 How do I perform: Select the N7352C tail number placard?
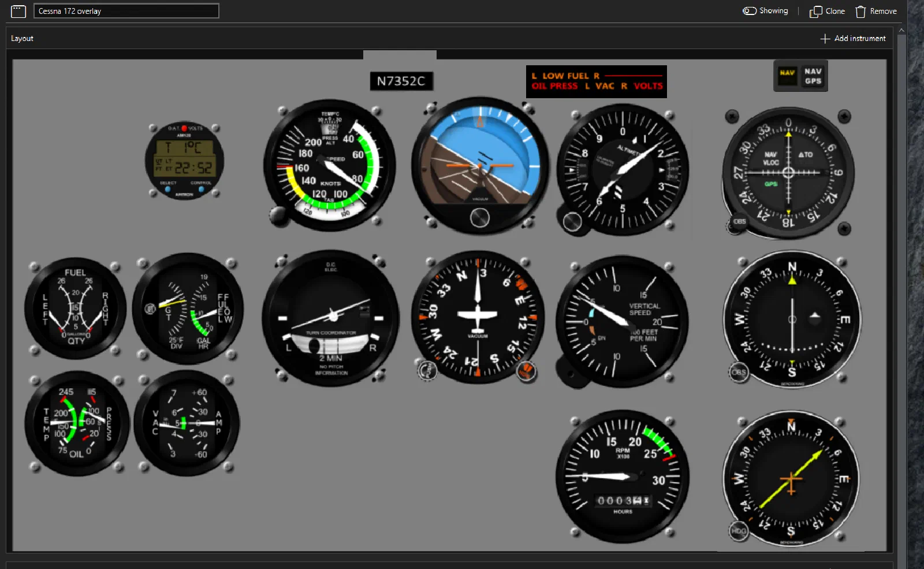coord(401,81)
